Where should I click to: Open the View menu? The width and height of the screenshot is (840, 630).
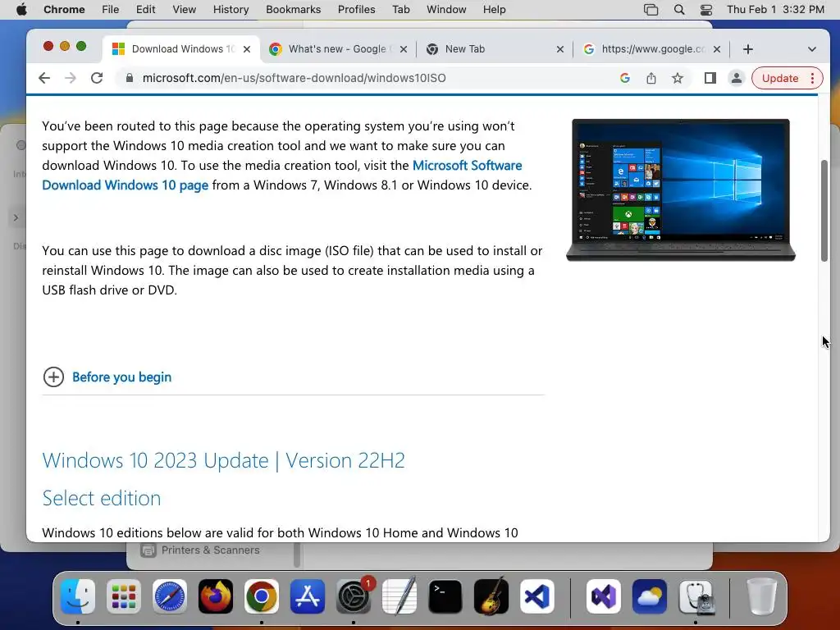click(x=184, y=10)
